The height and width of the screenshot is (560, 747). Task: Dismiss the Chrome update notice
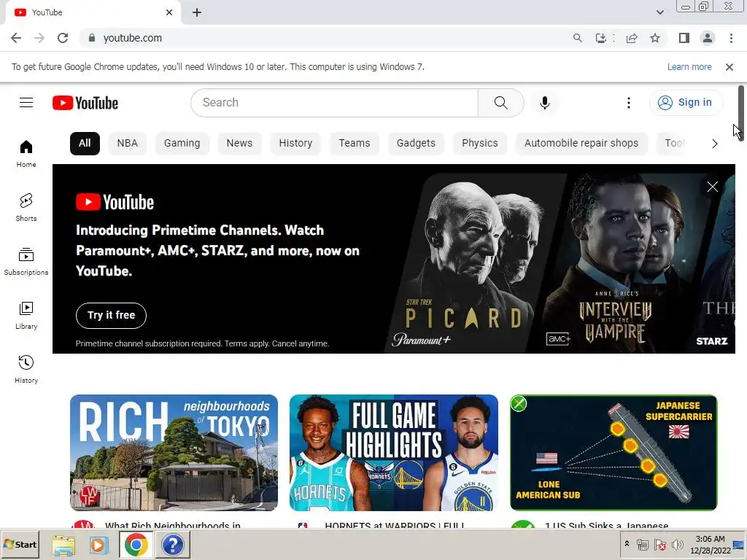pos(729,67)
